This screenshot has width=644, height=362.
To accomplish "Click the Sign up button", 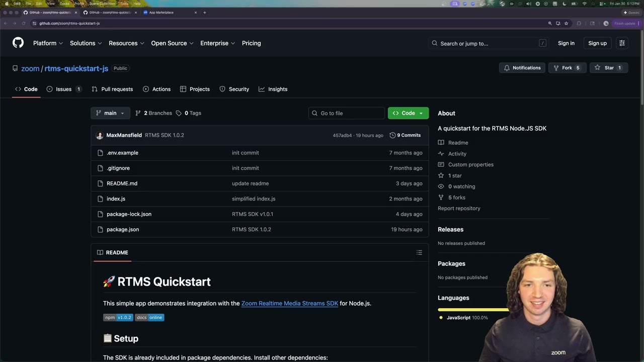I will pos(597,43).
